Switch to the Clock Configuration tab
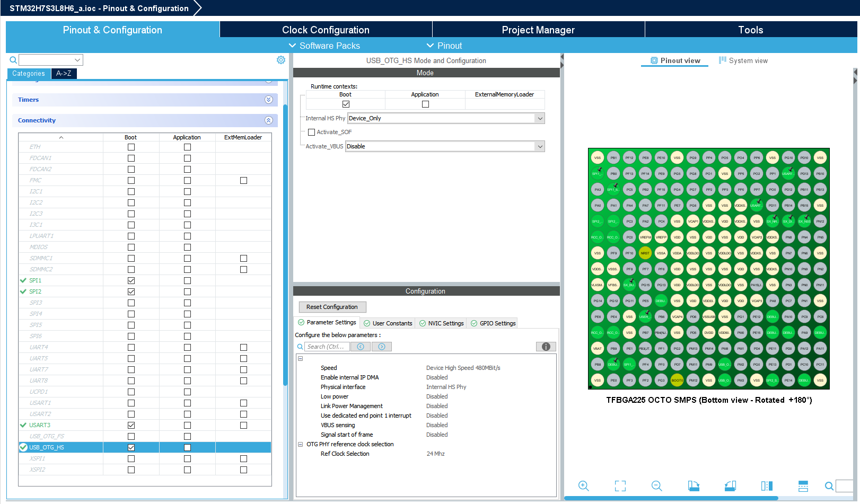This screenshot has height=504, width=860. [326, 30]
